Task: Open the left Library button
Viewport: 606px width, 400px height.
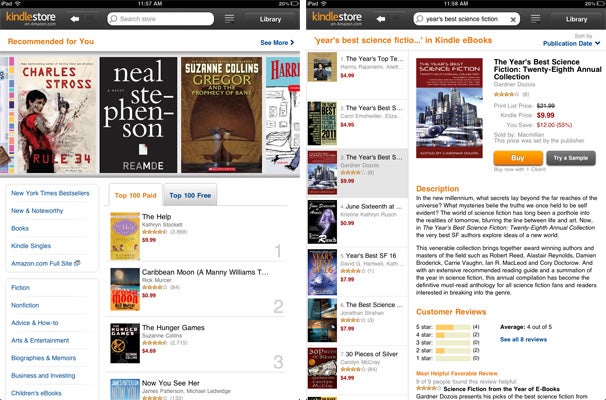Action: tap(270, 19)
